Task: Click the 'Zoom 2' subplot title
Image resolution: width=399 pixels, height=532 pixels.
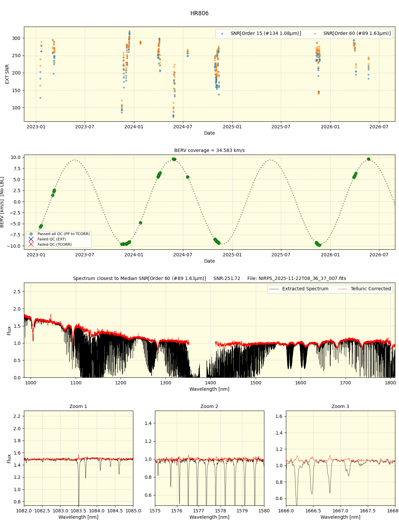Action: tap(209, 407)
